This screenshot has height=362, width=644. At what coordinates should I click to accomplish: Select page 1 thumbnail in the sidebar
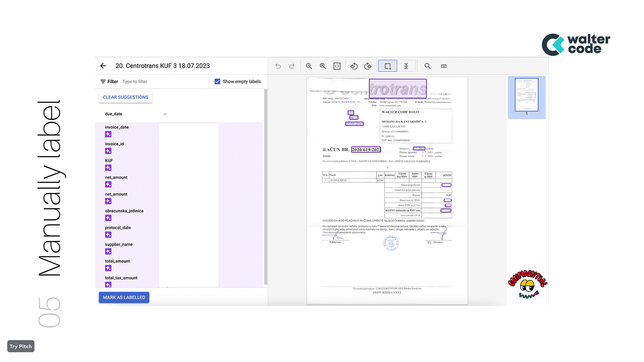[526, 96]
